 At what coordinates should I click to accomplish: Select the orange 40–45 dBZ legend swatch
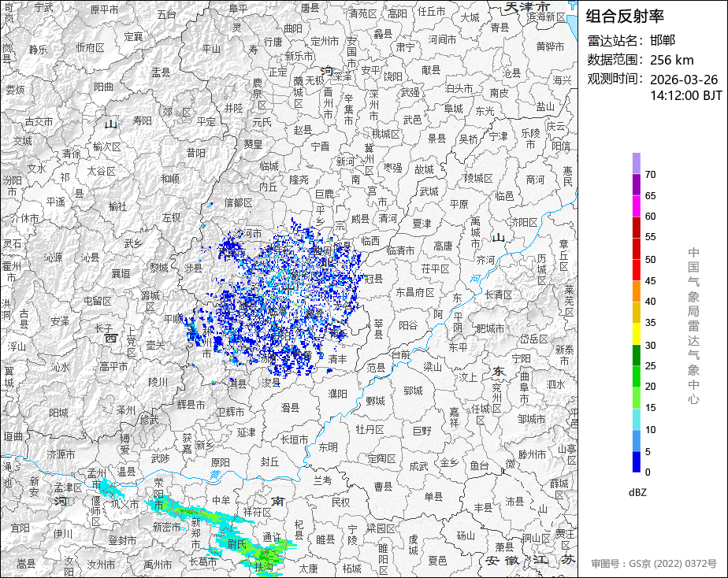[x=636, y=291]
